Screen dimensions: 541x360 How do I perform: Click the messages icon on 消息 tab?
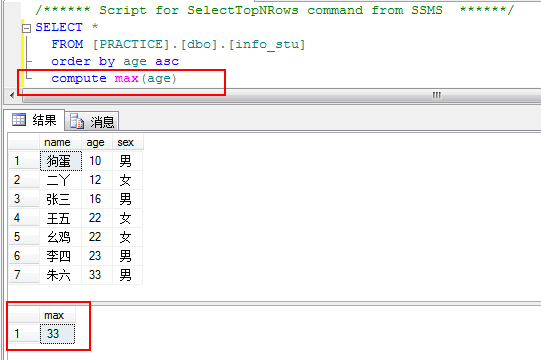(77, 121)
